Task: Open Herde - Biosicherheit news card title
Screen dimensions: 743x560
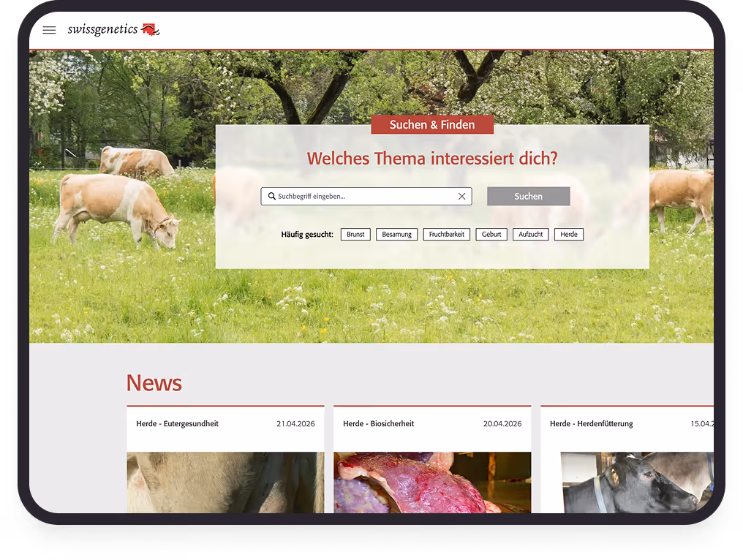Action: [379, 423]
